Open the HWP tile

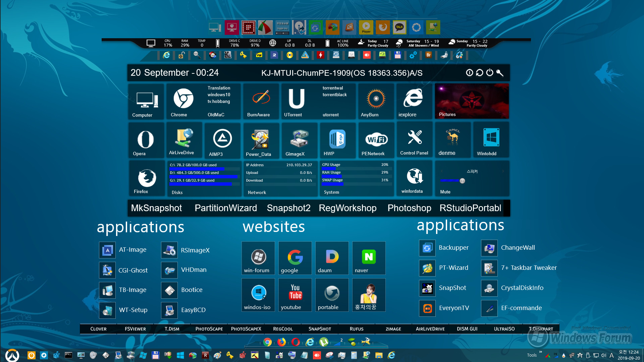[x=337, y=140]
